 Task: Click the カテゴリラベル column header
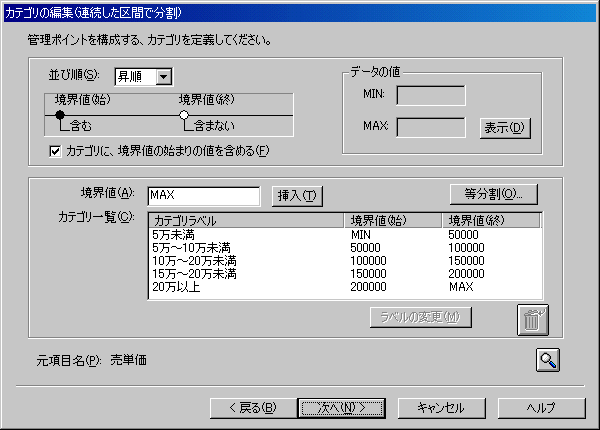tap(246, 220)
